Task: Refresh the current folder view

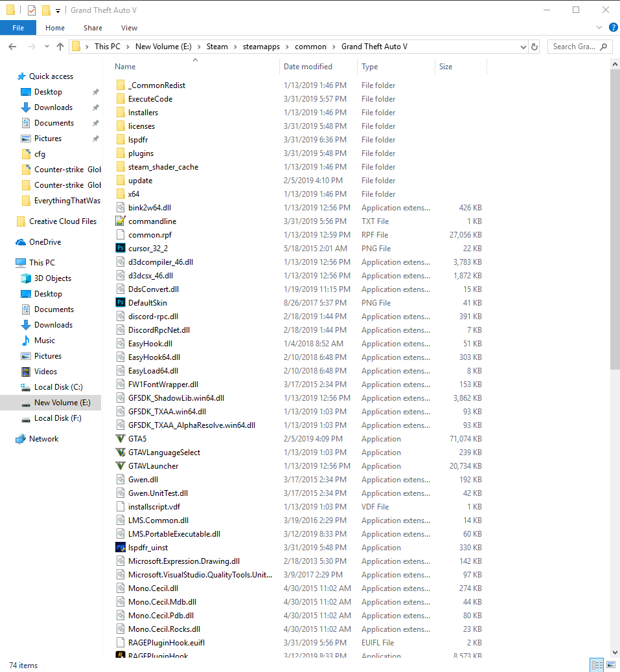Action: click(x=534, y=47)
